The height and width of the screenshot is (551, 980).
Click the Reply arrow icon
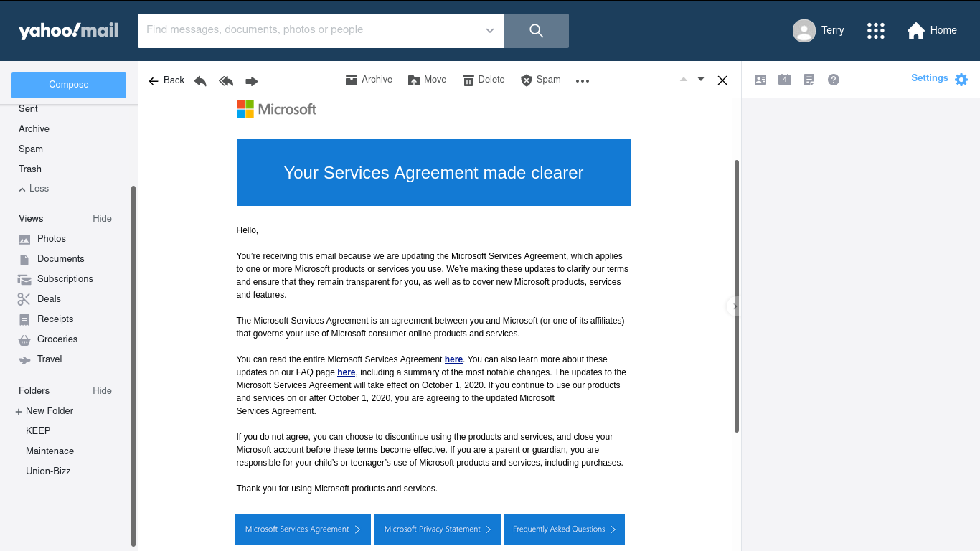coord(200,81)
